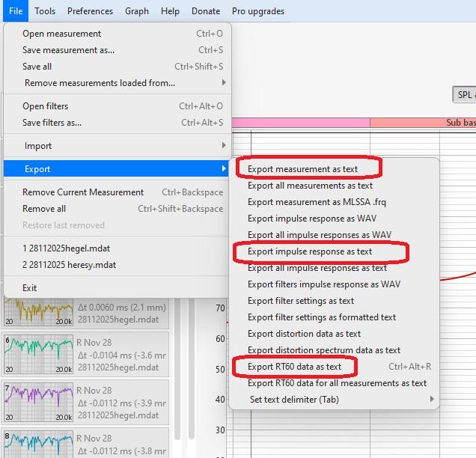The width and height of the screenshot is (476, 458).
Task: Choose Export impulse response as text
Action: click(309, 251)
